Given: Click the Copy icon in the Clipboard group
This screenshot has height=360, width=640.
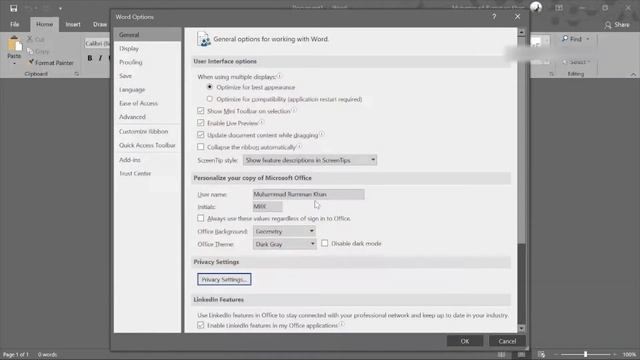Looking at the screenshot, I should click(30, 51).
